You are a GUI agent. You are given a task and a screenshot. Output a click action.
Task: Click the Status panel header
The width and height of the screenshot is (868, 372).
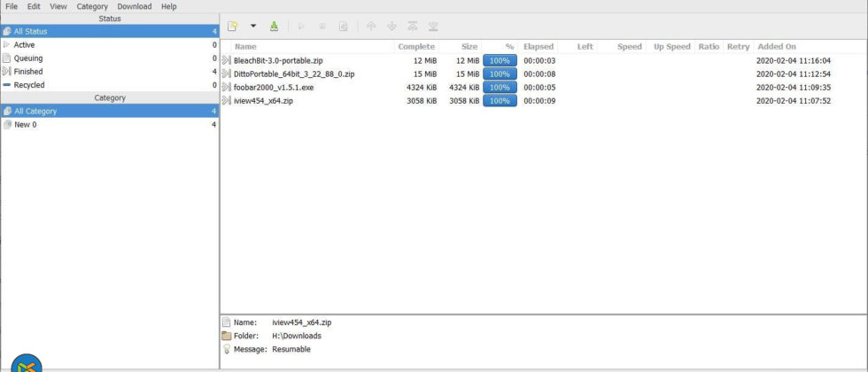coord(110,19)
